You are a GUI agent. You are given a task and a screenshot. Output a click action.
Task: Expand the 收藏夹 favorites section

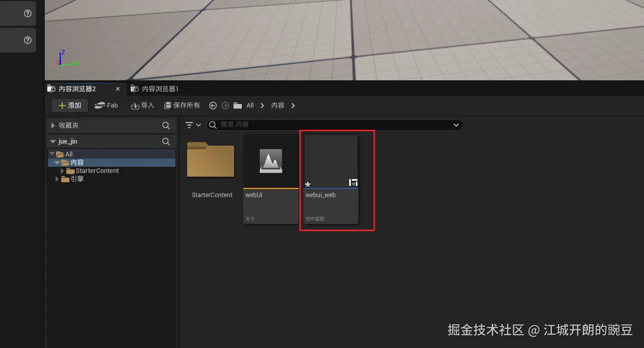(53, 126)
